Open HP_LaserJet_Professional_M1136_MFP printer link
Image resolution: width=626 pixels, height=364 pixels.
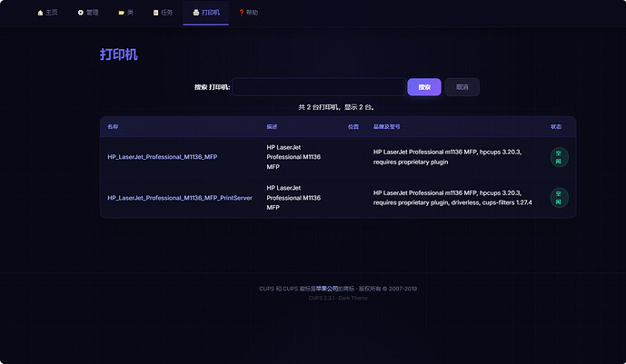coord(163,157)
